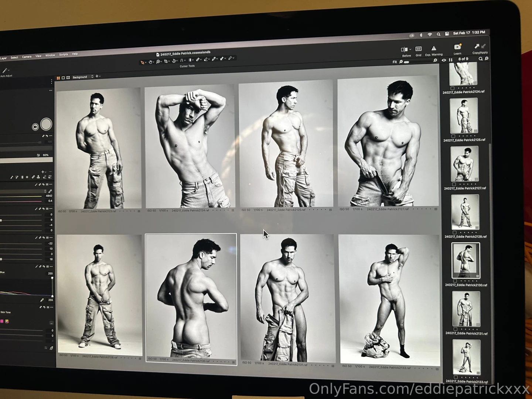Open the Fit zoom level dropdown

pos(395,62)
